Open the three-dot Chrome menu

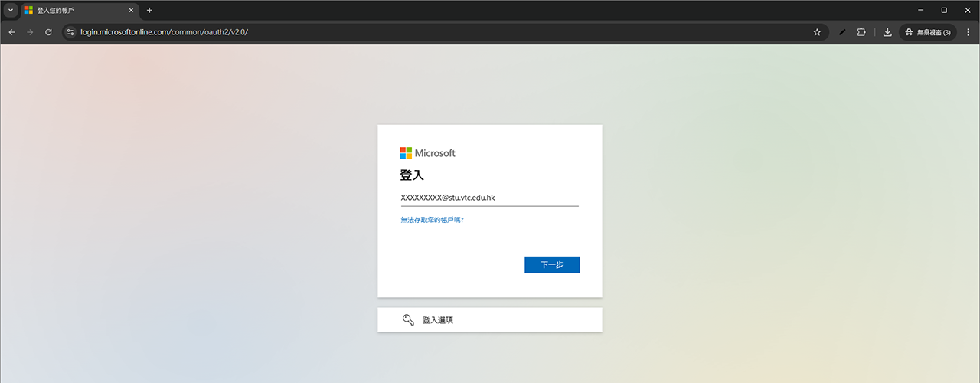point(969,32)
